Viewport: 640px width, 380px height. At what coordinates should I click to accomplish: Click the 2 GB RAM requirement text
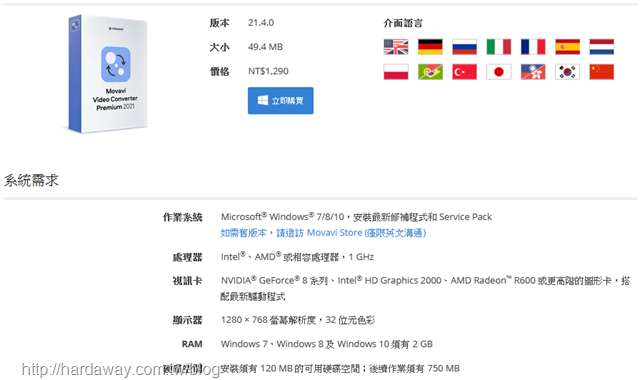tap(327, 344)
